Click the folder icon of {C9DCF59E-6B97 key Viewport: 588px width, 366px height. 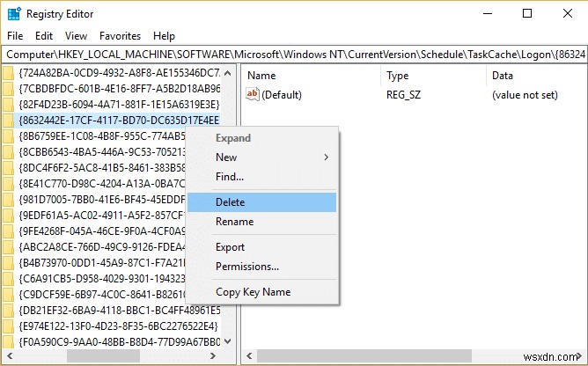8,295
